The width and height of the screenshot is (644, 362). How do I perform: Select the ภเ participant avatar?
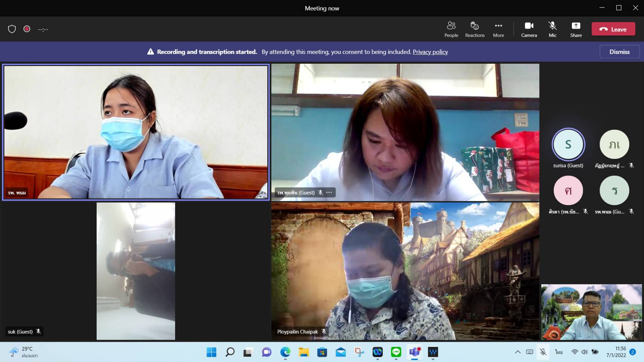pyautogui.click(x=614, y=144)
